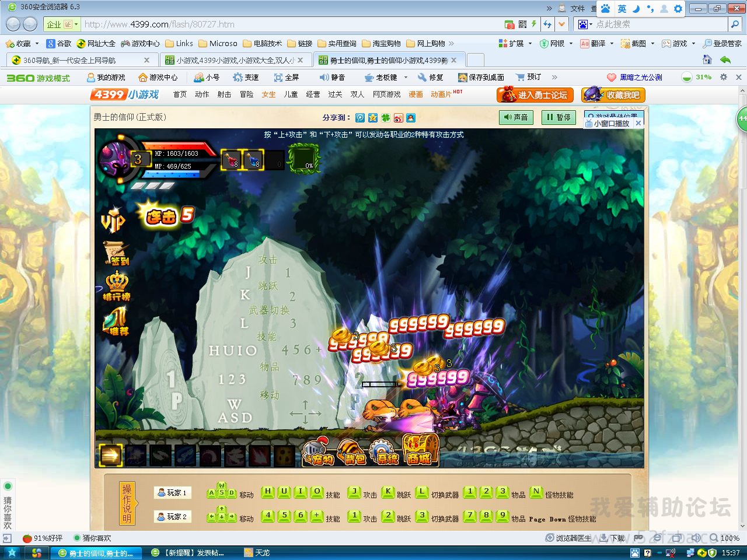Image resolution: width=747 pixels, height=560 pixels.
Task: Click the browser forward arrow button
Action: pos(30,24)
